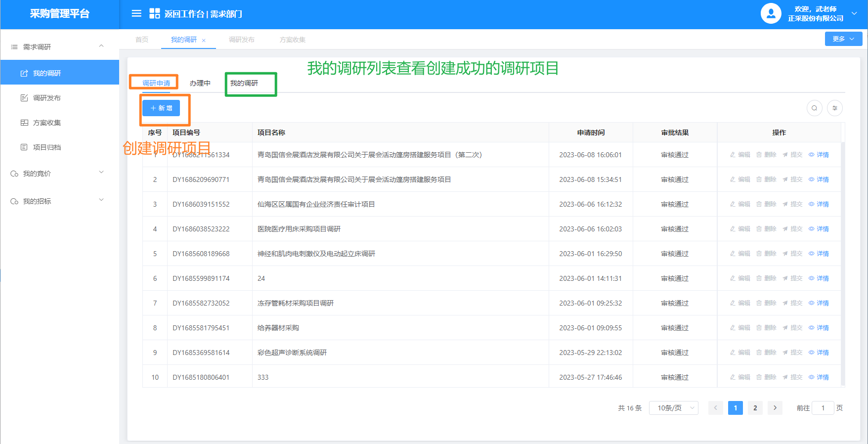View 详情 for project DY1686209690771

click(819, 179)
